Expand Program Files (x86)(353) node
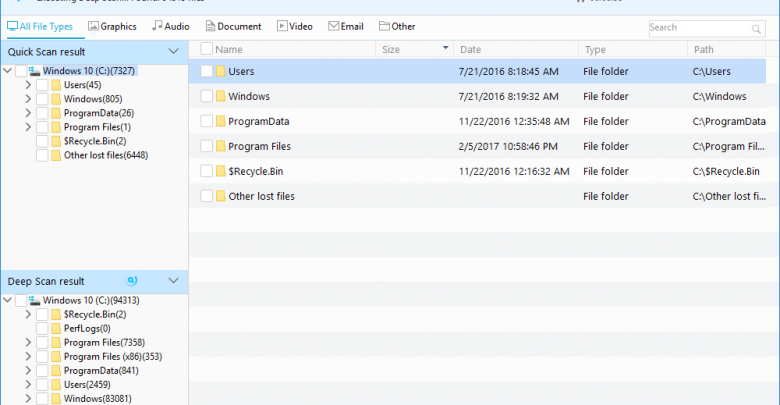 [28, 356]
